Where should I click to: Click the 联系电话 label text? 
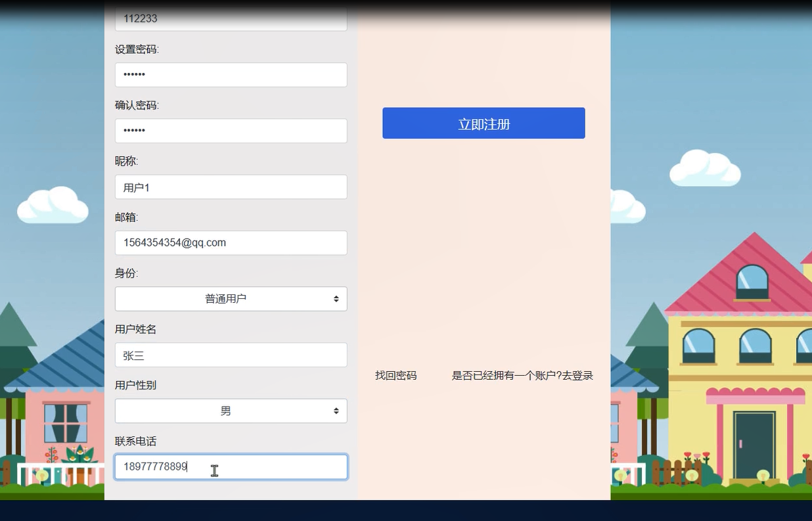tap(135, 442)
